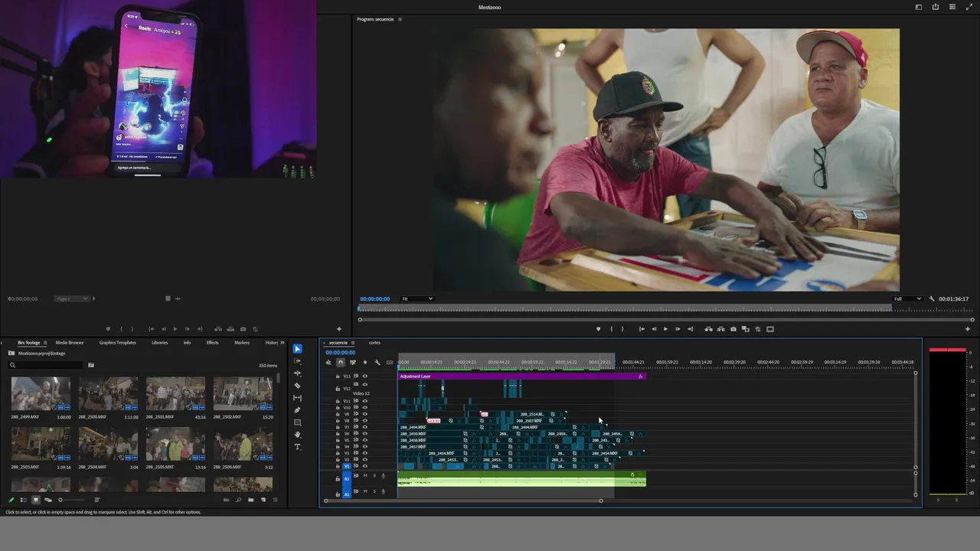Open the Program monitor button editor plus
Screen dimensions: 980x551
(x=968, y=329)
